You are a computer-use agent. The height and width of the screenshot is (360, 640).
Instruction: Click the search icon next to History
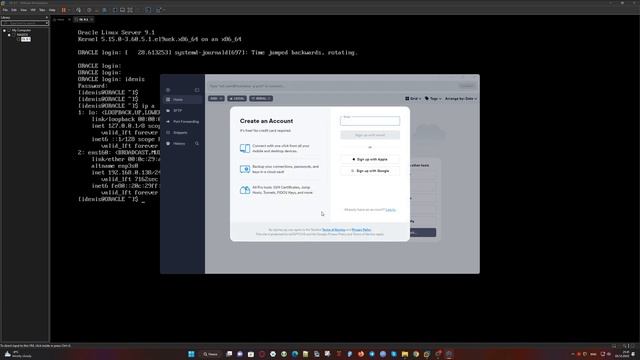coord(197,144)
